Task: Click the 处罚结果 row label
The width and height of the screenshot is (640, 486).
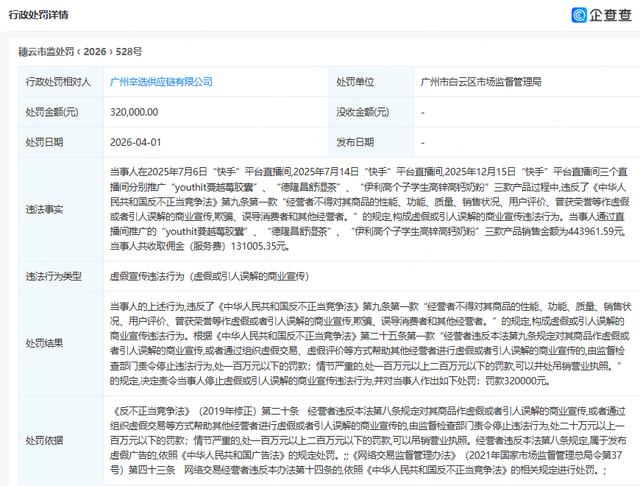Action: [x=44, y=344]
